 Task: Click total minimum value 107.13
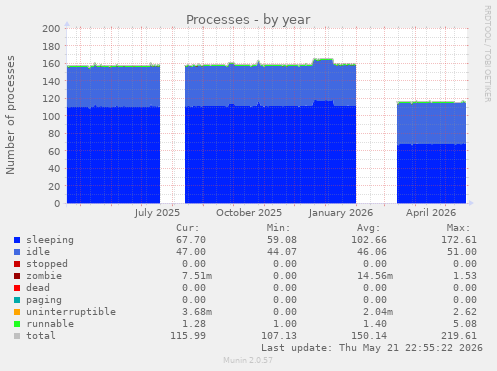point(279,336)
